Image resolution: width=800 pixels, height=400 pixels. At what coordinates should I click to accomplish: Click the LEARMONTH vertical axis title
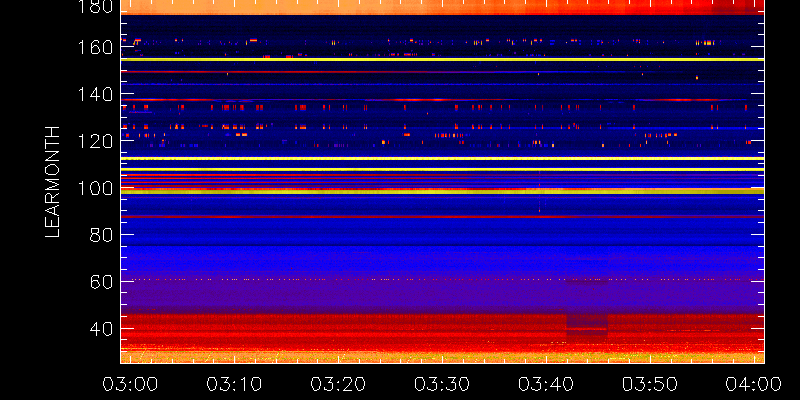pyautogui.click(x=53, y=182)
